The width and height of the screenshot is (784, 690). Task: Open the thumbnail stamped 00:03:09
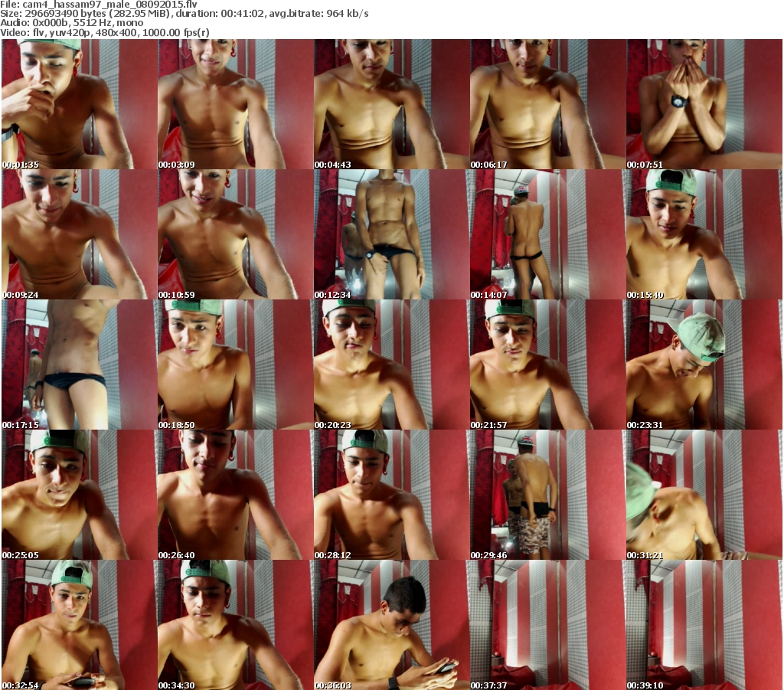[x=236, y=104]
